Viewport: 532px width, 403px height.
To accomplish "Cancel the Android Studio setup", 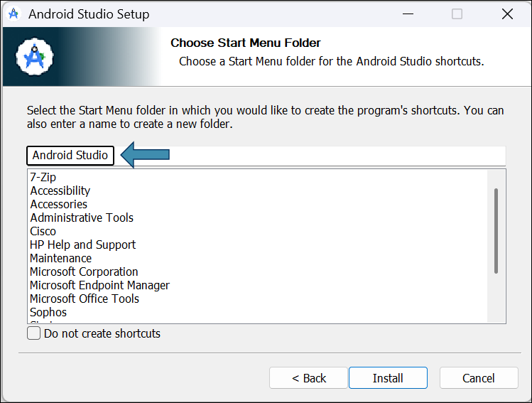I will point(479,378).
